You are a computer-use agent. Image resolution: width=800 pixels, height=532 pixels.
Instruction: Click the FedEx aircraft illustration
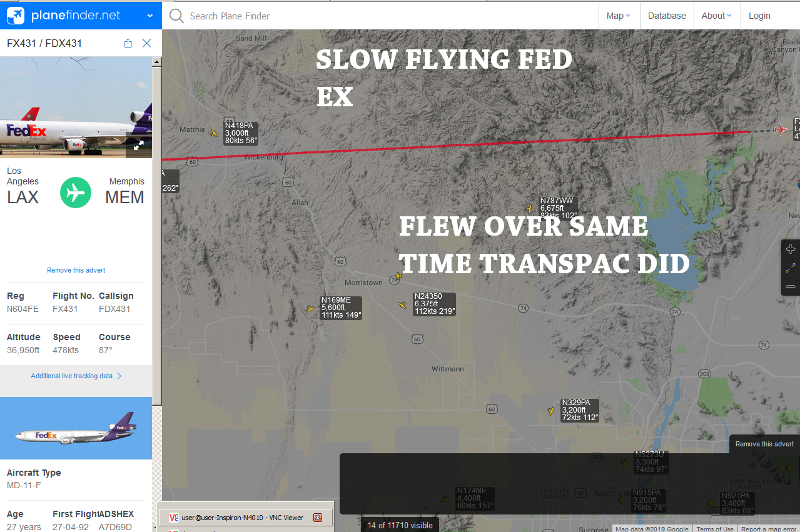(x=76, y=428)
